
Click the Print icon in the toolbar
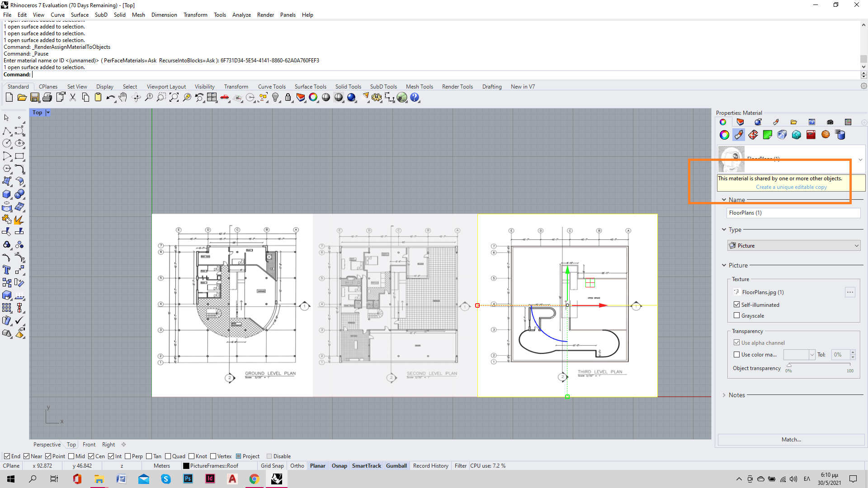(x=47, y=97)
